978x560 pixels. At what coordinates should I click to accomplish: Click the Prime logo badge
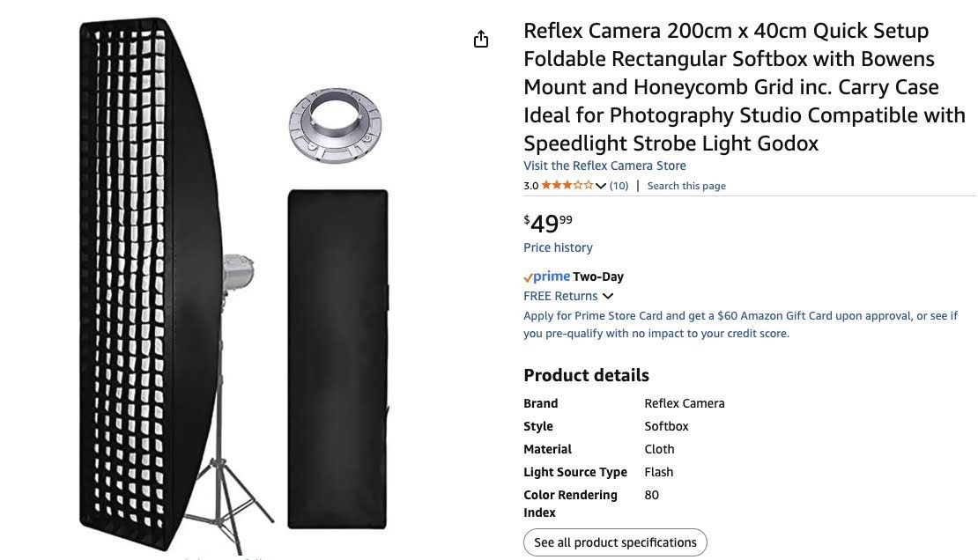(547, 276)
